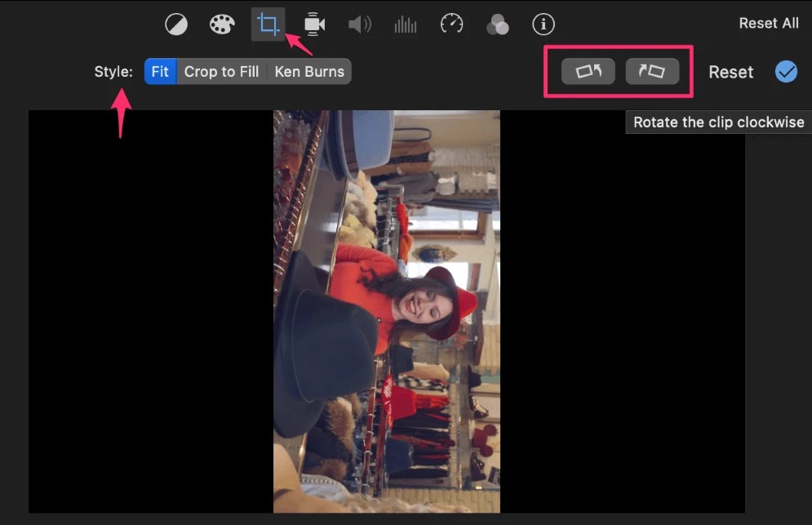Screen dimensions: 812x525
Task: Open the Volume adjustment panel
Action: (x=359, y=24)
